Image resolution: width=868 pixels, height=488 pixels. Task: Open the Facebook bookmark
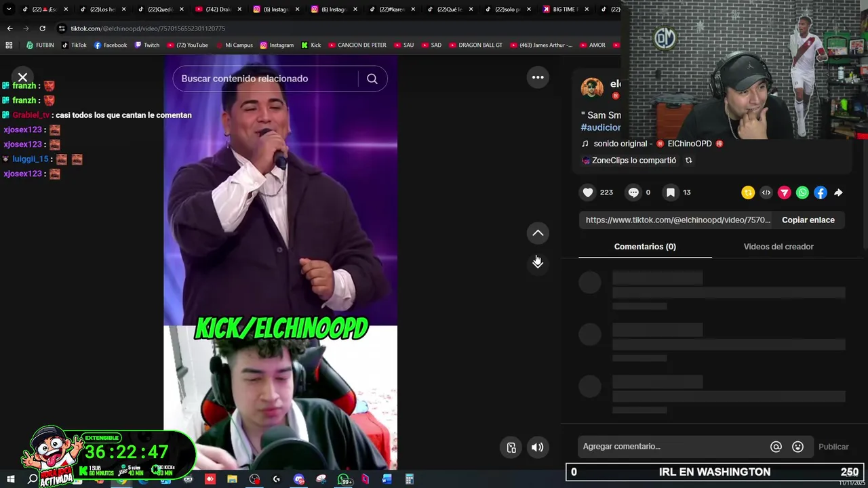click(111, 45)
